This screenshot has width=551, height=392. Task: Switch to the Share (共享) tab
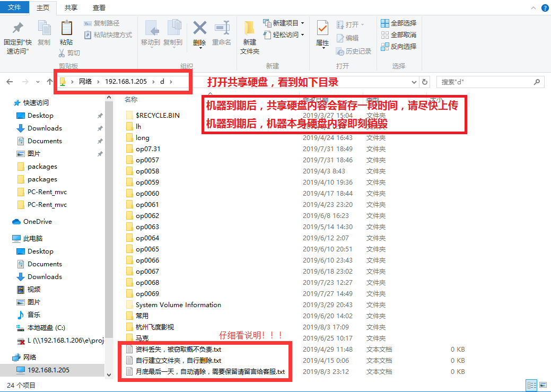pos(71,8)
